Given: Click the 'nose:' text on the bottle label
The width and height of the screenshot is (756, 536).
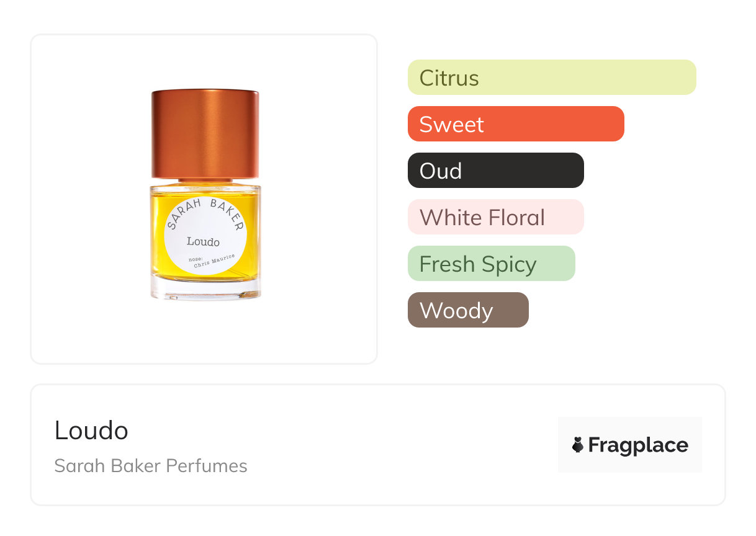Looking at the screenshot, I should click(x=195, y=258).
